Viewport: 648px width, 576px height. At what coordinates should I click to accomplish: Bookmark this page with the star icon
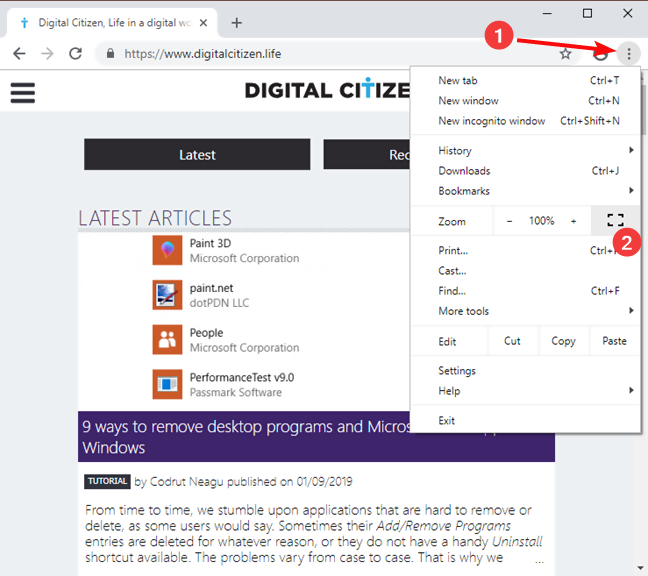[565, 54]
